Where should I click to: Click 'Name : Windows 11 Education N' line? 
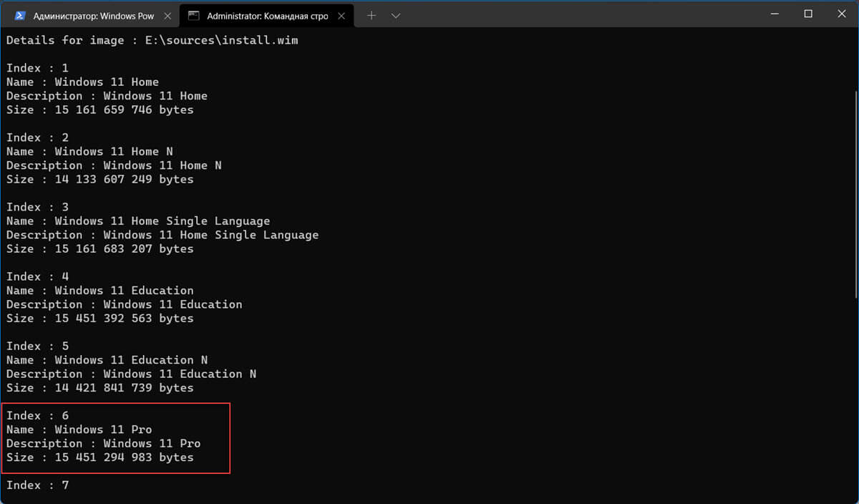click(x=107, y=359)
